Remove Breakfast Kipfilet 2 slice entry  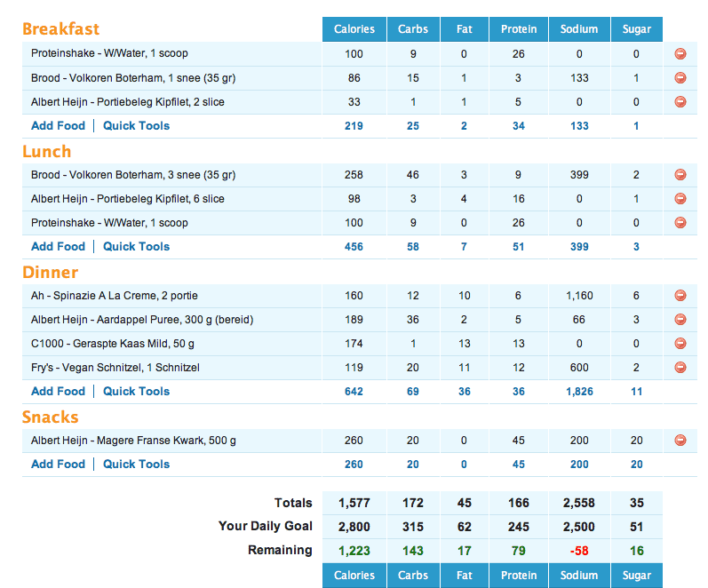point(680,102)
